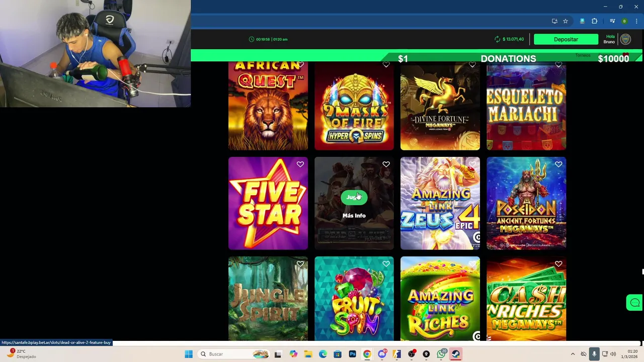Switch to Chrome in the taskbar
This screenshot has height=362, width=644.
click(x=367, y=354)
